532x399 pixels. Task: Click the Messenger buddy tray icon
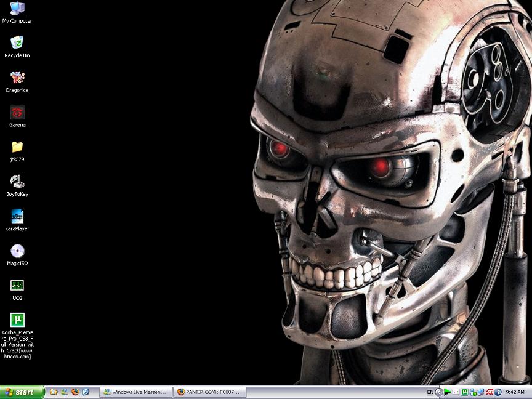click(x=473, y=392)
